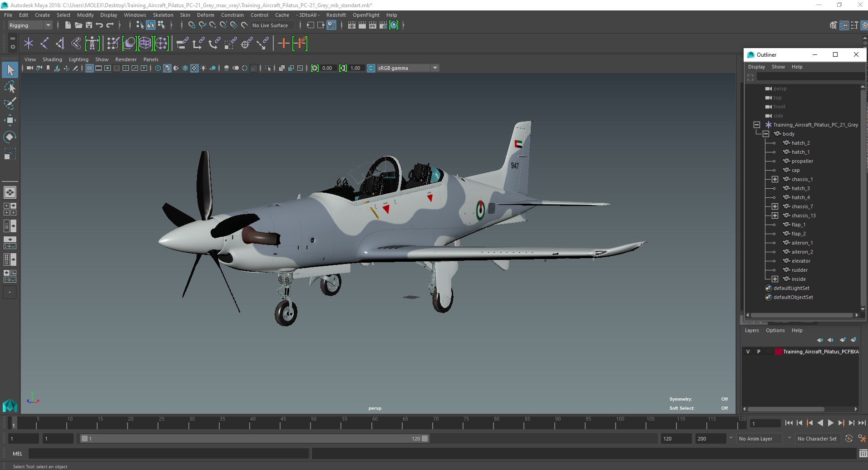Select the arrow Select tool in the toolbox
The width and height of the screenshot is (868, 470).
(x=10, y=70)
